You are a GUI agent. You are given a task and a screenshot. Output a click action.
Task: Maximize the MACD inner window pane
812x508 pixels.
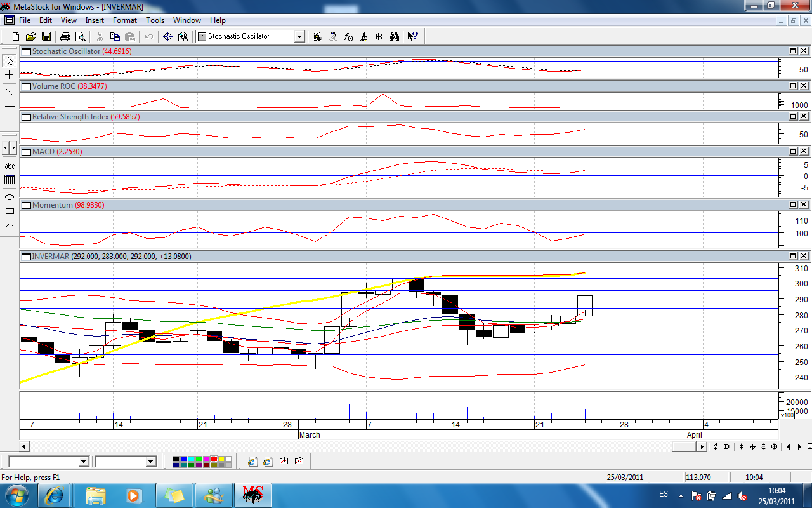pyautogui.click(x=793, y=152)
